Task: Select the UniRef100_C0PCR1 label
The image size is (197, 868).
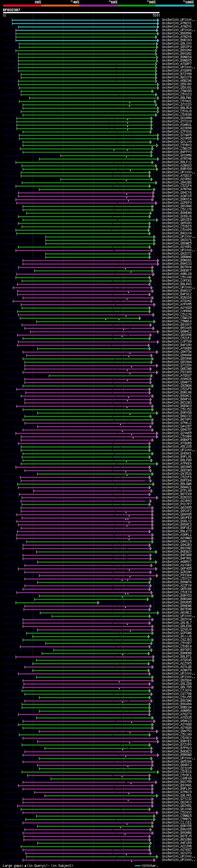Action: 177,280
